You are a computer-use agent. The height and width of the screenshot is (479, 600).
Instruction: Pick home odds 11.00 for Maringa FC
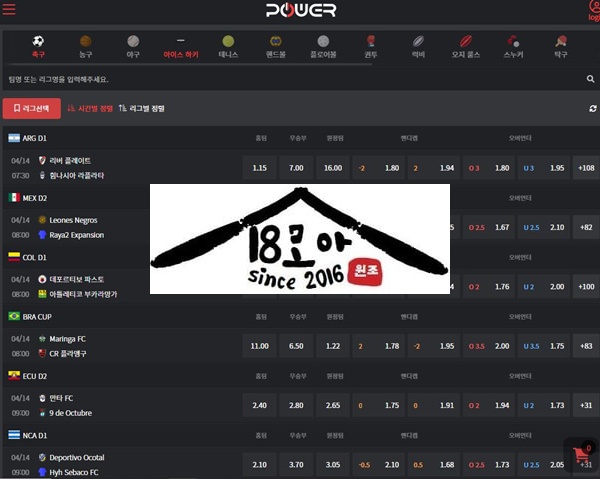259,346
